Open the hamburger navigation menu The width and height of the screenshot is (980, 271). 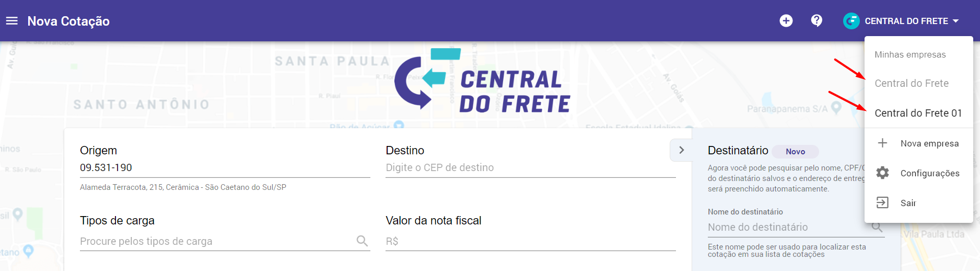(x=12, y=21)
